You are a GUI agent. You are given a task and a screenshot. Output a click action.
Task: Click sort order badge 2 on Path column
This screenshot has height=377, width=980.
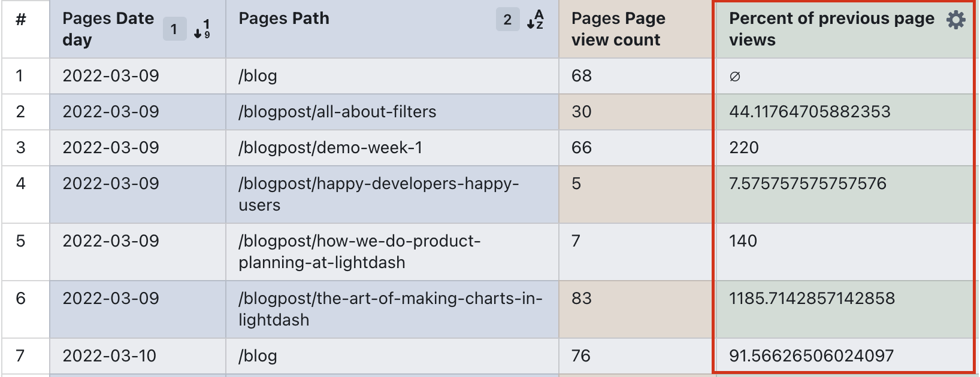(507, 20)
